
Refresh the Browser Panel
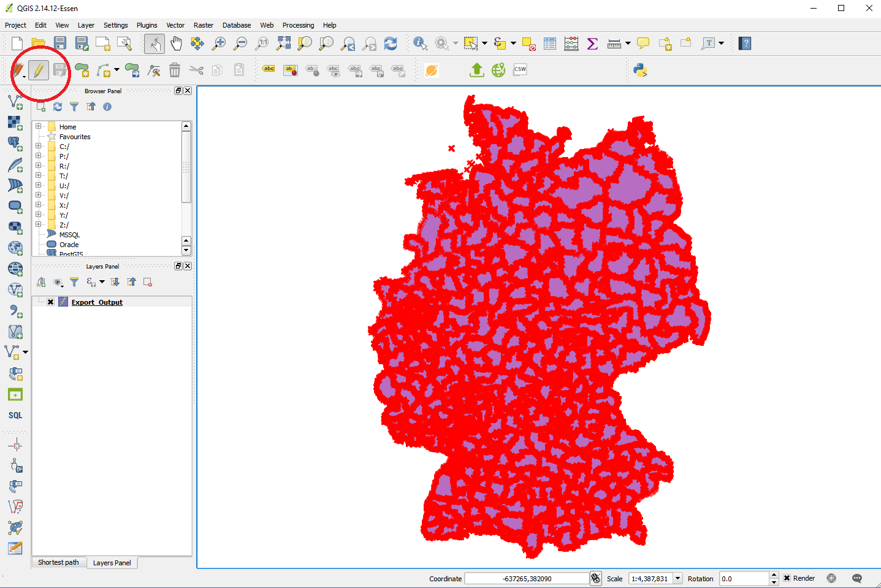[58, 107]
